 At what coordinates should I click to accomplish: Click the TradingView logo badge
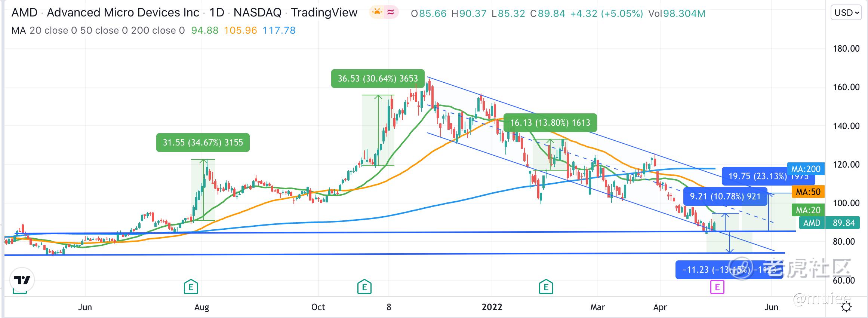click(x=22, y=280)
